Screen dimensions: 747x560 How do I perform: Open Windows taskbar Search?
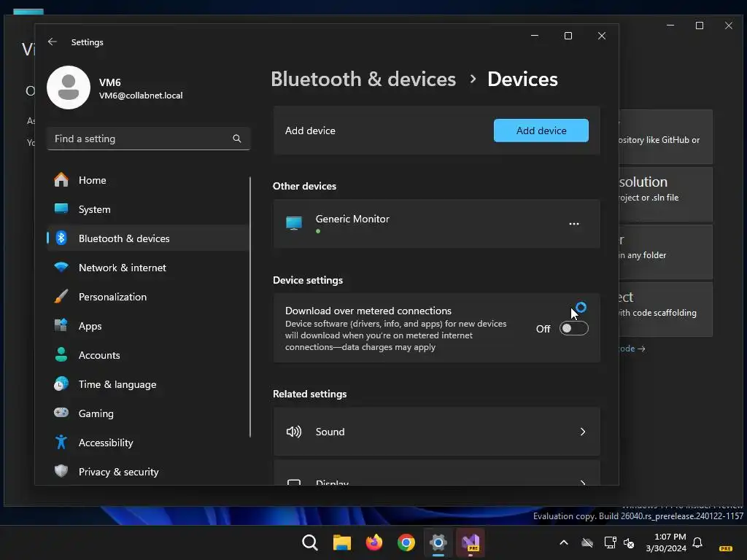click(x=309, y=542)
